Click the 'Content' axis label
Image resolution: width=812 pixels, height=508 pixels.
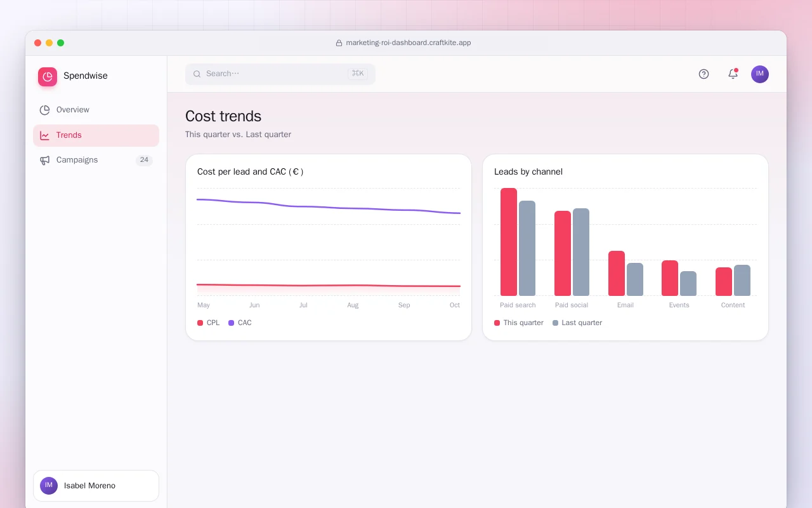(x=733, y=305)
